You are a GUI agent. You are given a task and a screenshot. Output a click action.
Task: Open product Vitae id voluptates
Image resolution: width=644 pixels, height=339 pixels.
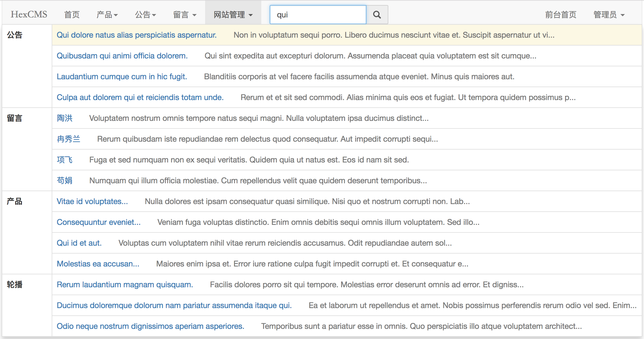pyautogui.click(x=92, y=201)
